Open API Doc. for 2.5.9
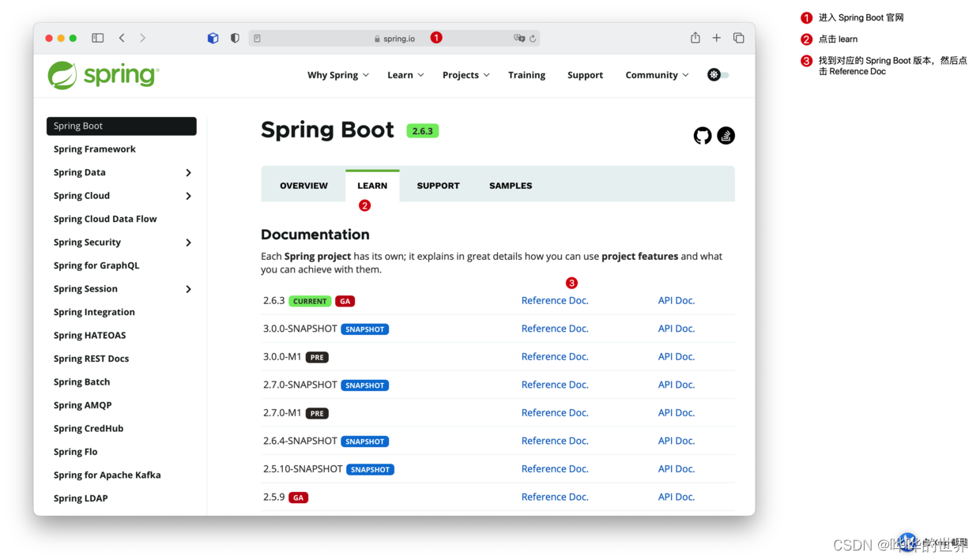The image size is (980, 560). click(x=677, y=497)
